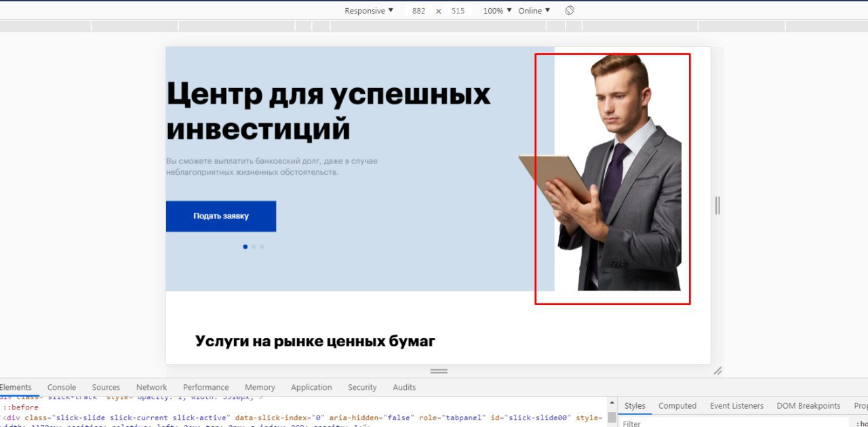This screenshot has width=868, height=427.
Task: Click the Elements panel scroll-up arrow
Action: (x=612, y=403)
